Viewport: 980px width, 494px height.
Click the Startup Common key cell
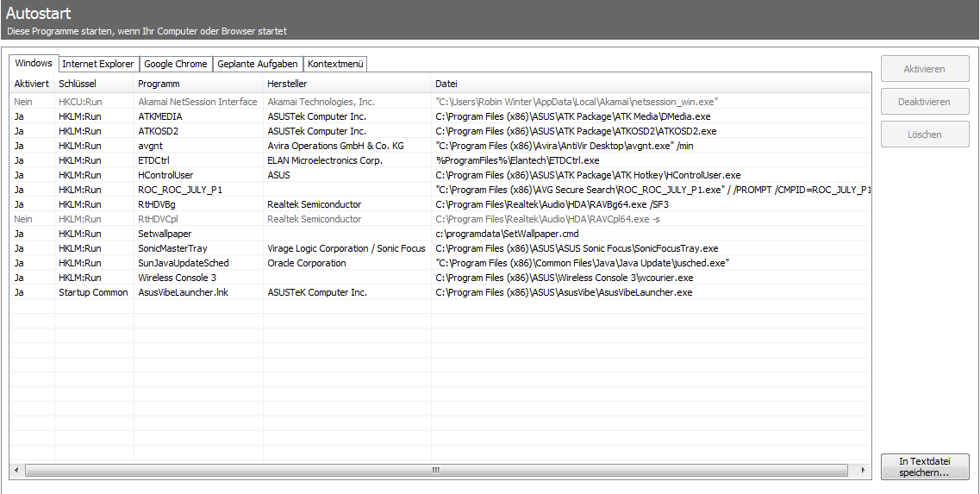pyautogui.click(x=93, y=292)
